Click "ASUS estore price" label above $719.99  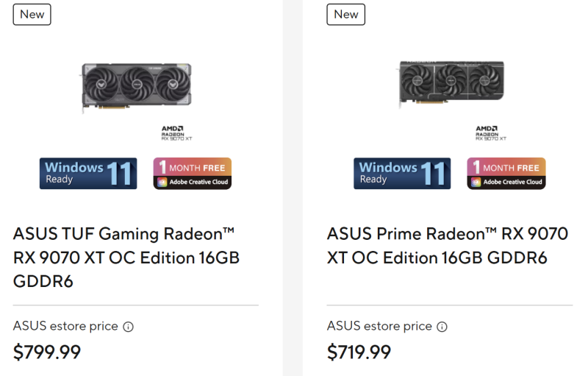(379, 326)
